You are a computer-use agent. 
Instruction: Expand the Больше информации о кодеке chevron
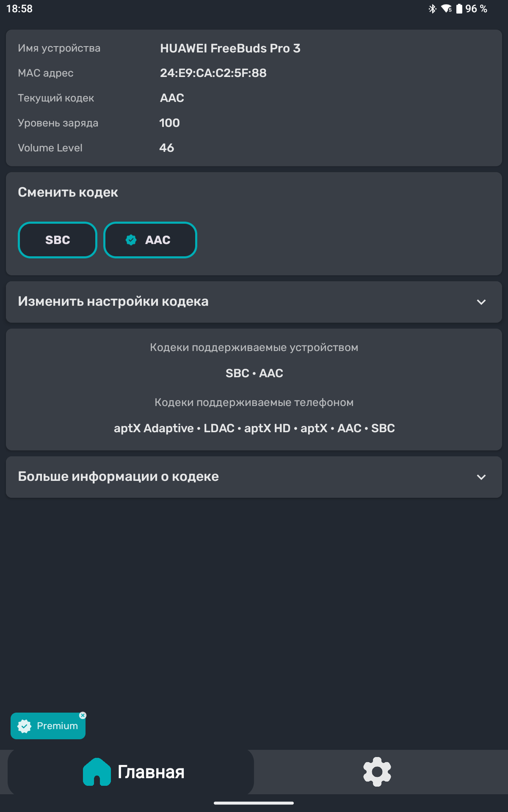481,477
